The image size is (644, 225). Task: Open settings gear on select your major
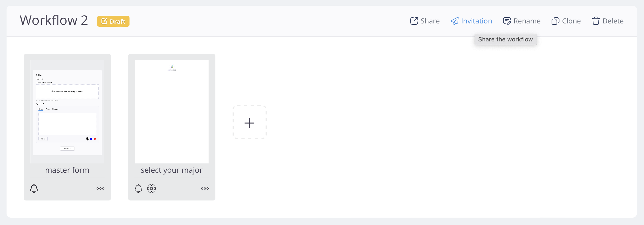click(152, 188)
